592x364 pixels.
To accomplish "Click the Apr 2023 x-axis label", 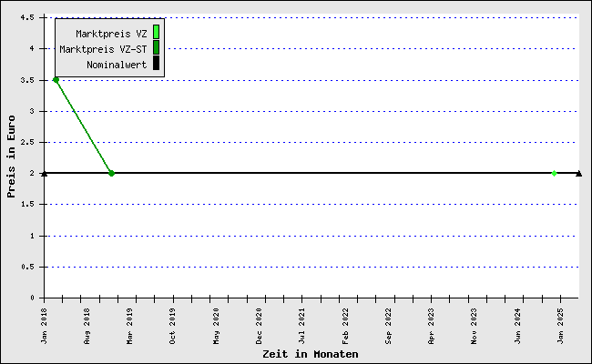I will tap(432, 327).
